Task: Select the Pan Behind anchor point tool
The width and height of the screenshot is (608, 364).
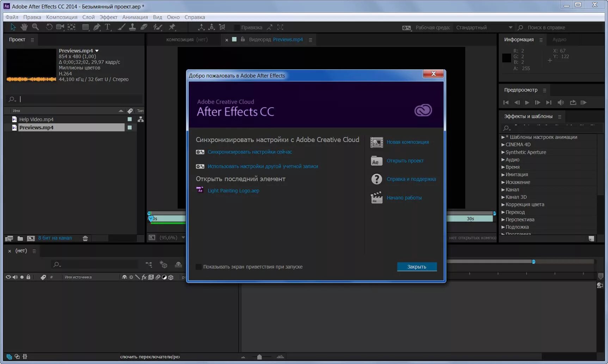Action: pyautogui.click(x=72, y=27)
